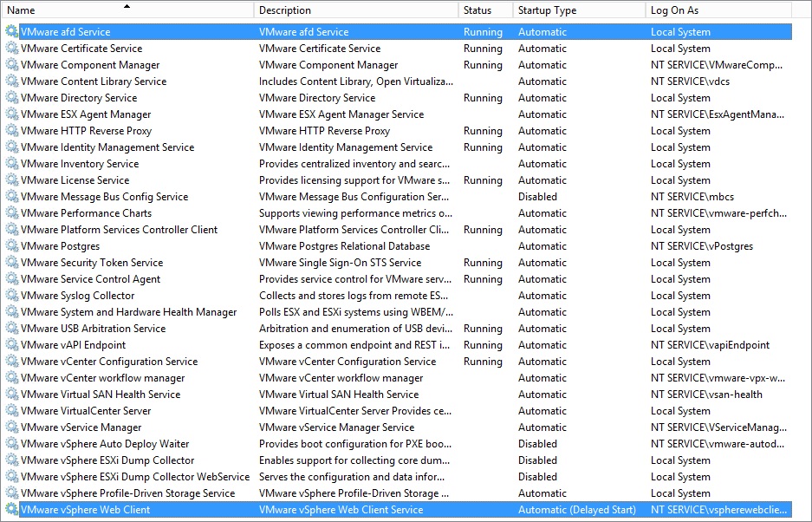Click the VMware ESX Agent Manager icon
Screen dimensions: 812x522
click(x=12, y=114)
